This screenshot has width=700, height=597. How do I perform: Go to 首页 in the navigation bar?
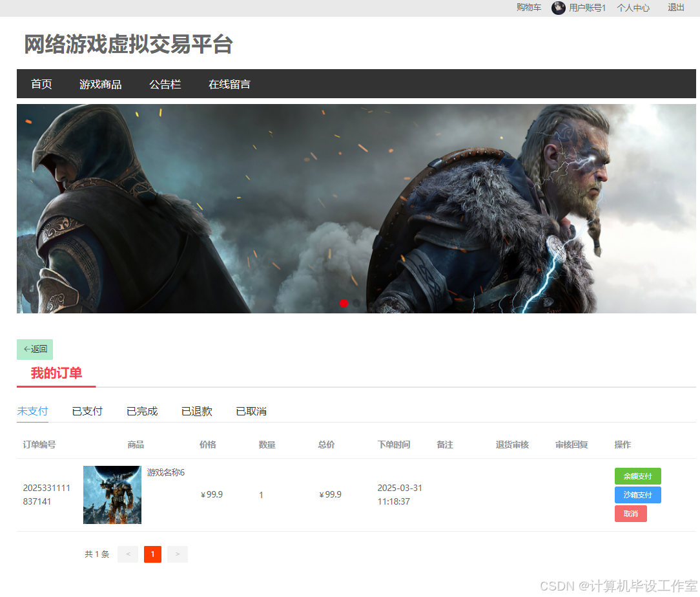[x=41, y=84]
